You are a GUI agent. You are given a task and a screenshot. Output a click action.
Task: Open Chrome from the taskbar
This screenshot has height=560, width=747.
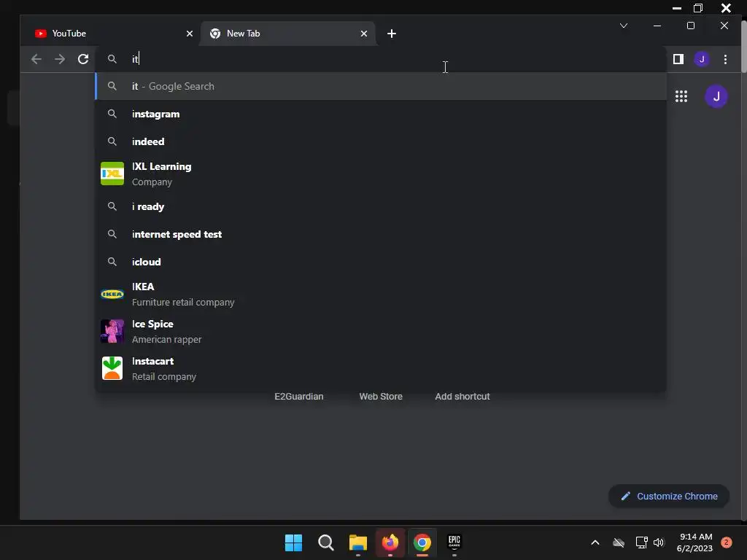coord(422,542)
